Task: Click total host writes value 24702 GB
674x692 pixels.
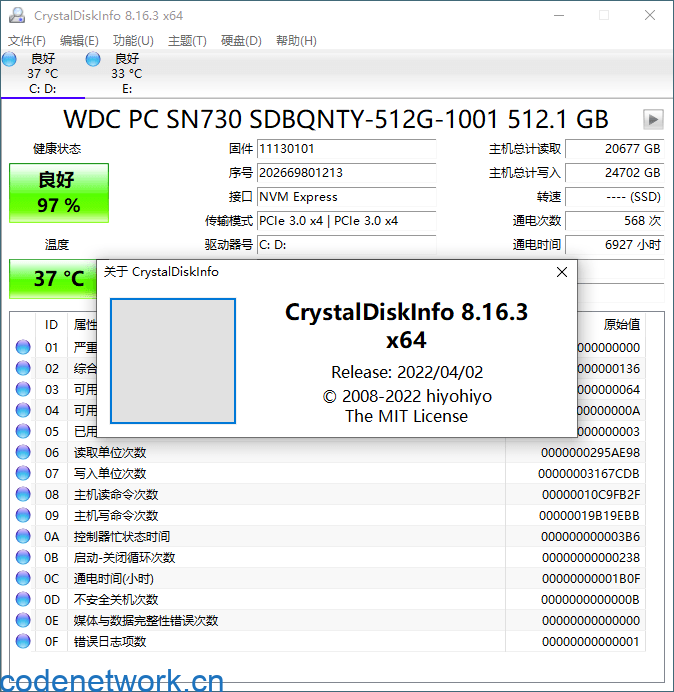Action: 614,173
